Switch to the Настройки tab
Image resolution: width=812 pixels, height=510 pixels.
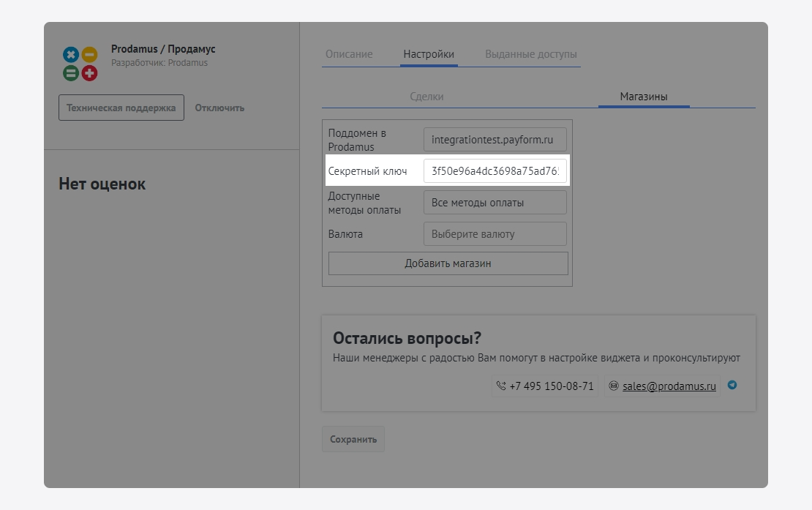[429, 54]
